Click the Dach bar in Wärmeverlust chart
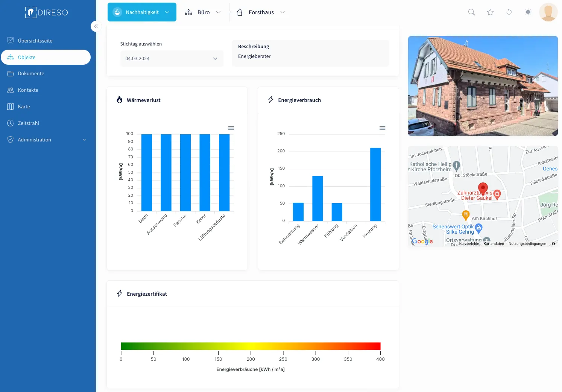562x392 pixels. coord(147,173)
